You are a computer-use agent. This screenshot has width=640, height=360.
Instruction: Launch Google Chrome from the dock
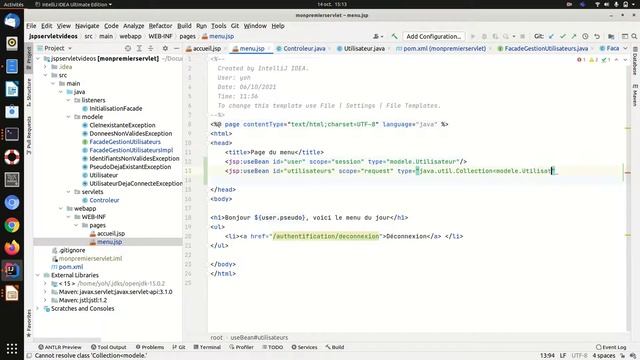pos(12,225)
